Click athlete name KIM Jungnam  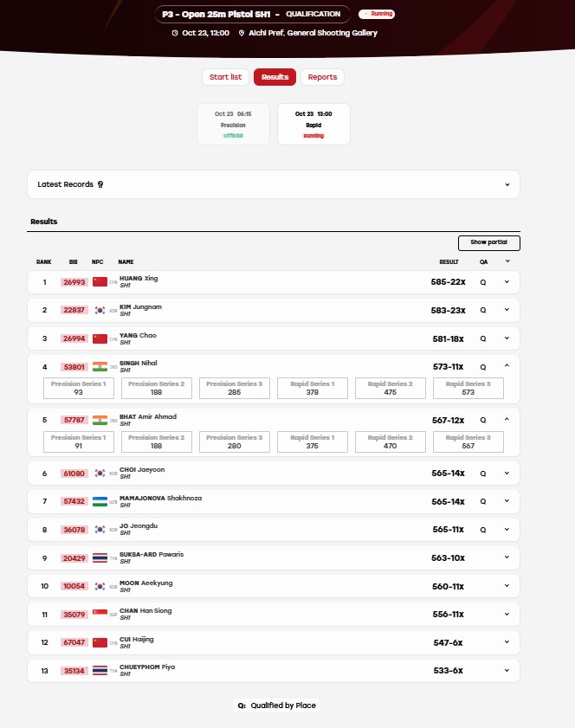[x=141, y=307]
